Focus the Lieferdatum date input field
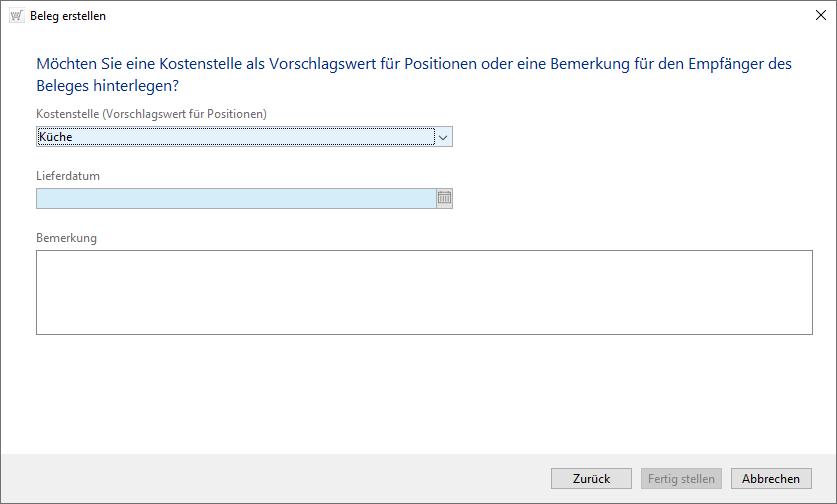Viewport: 837px width, 504px height. coord(235,198)
